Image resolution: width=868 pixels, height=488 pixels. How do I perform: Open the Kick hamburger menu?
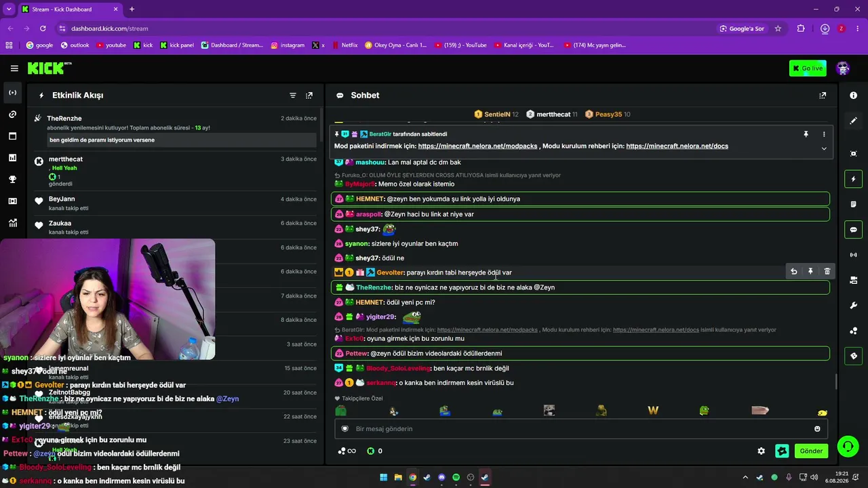click(x=14, y=68)
